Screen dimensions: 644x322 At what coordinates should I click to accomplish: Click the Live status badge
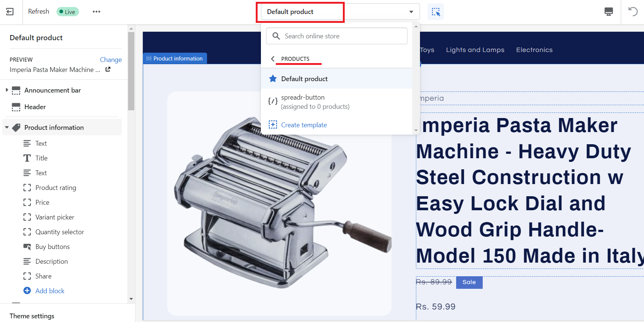(x=68, y=12)
